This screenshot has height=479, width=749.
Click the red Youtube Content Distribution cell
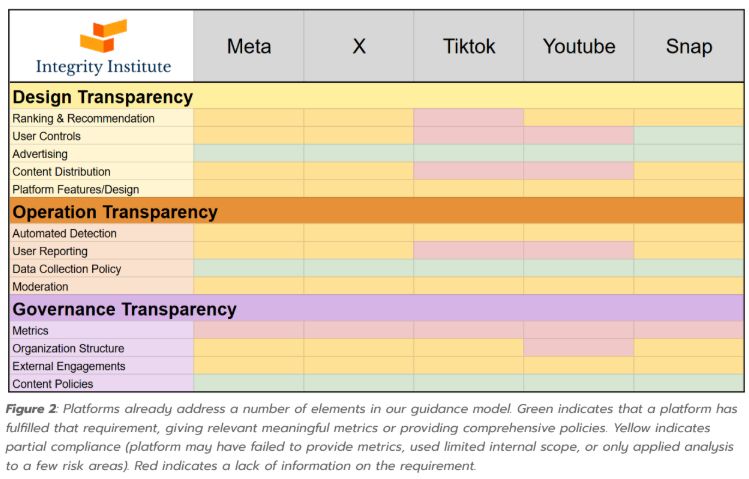578,171
